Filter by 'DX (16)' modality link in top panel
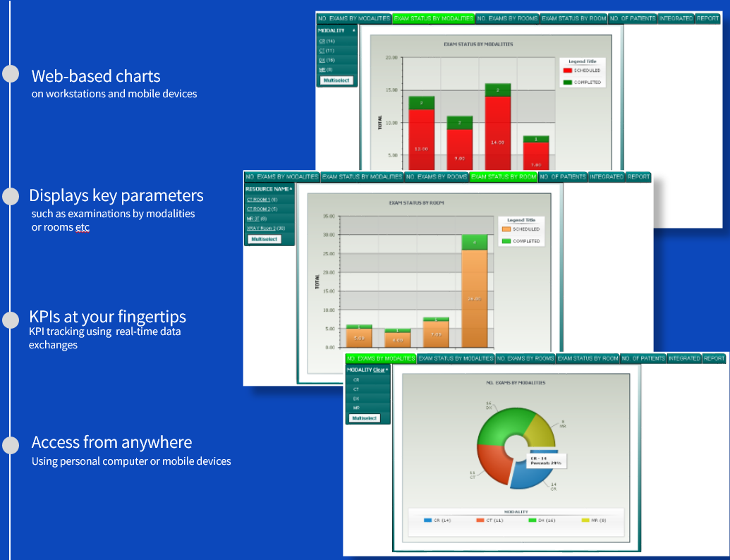Screen dimensions: 730x560 pos(327,60)
